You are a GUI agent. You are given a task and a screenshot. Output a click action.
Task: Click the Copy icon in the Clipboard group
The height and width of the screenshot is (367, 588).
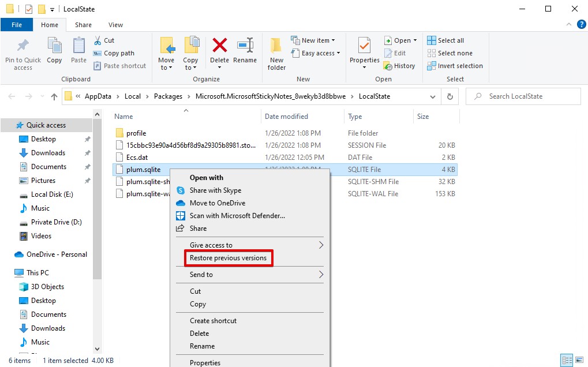[x=54, y=47]
